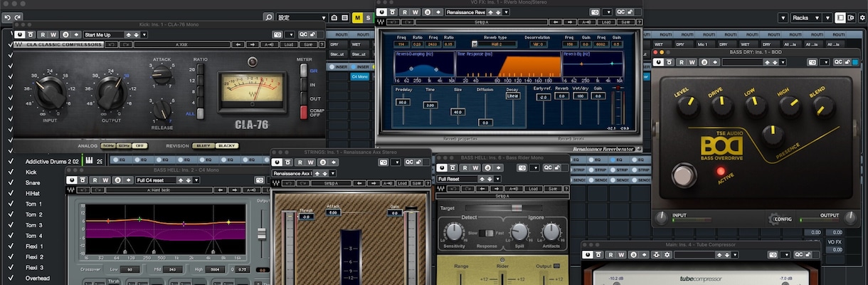Viewport: 868px width, 285px height.
Task: Select the C4 Mono insert slot
Action: 359,76
